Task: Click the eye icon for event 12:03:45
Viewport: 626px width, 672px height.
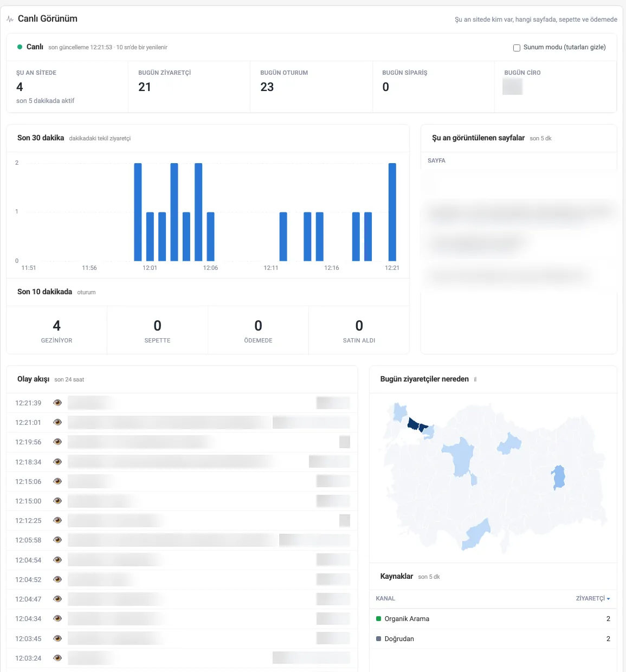Action: point(57,638)
